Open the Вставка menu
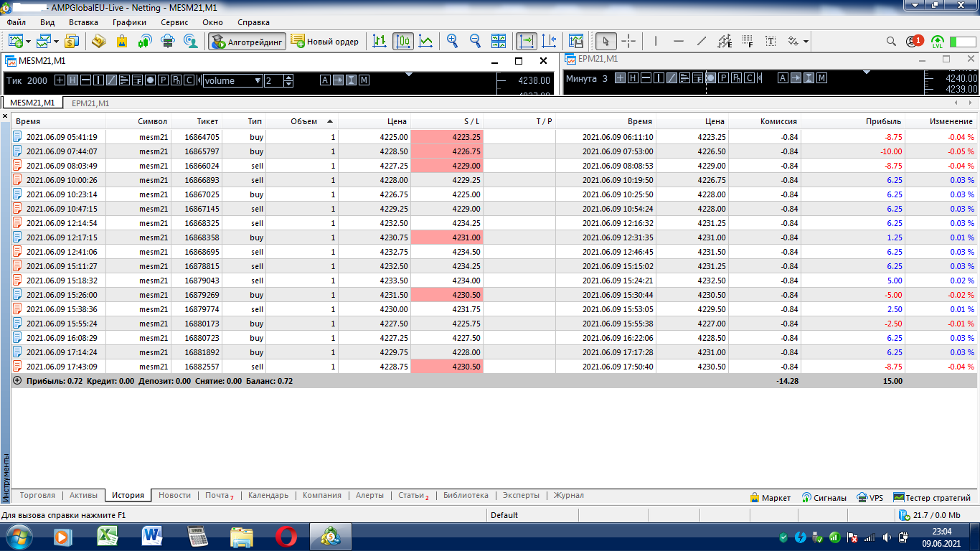This screenshot has width=980, height=551. pos(83,22)
